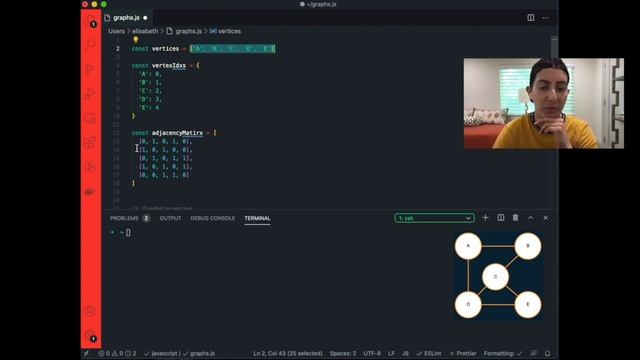
Task: Open the Source Control view
Action: pyautogui.click(x=90, y=69)
